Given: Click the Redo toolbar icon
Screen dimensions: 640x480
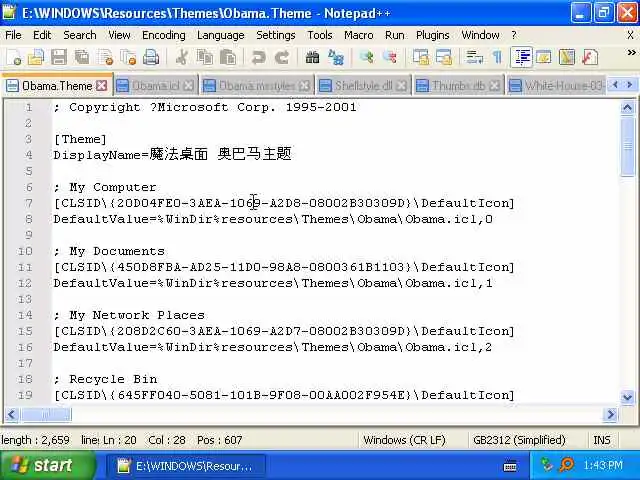Looking at the screenshot, I should [x=282, y=57].
